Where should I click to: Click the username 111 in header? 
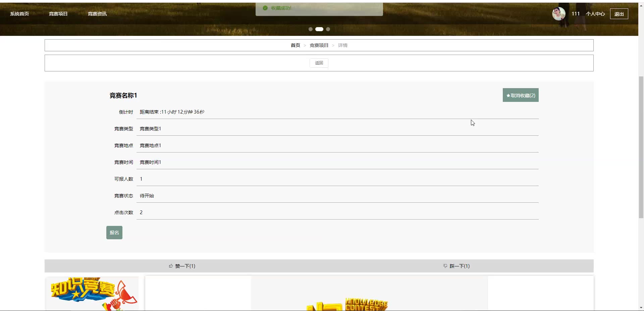coord(576,14)
